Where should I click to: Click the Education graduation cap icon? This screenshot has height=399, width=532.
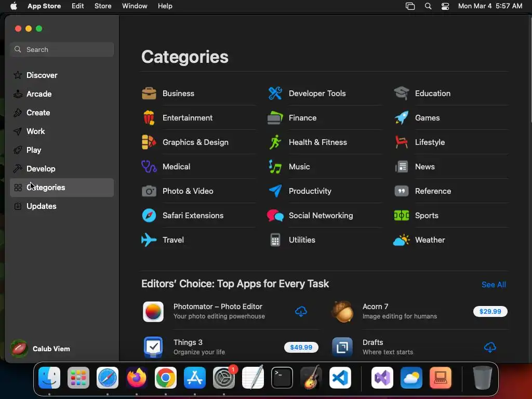click(x=402, y=94)
